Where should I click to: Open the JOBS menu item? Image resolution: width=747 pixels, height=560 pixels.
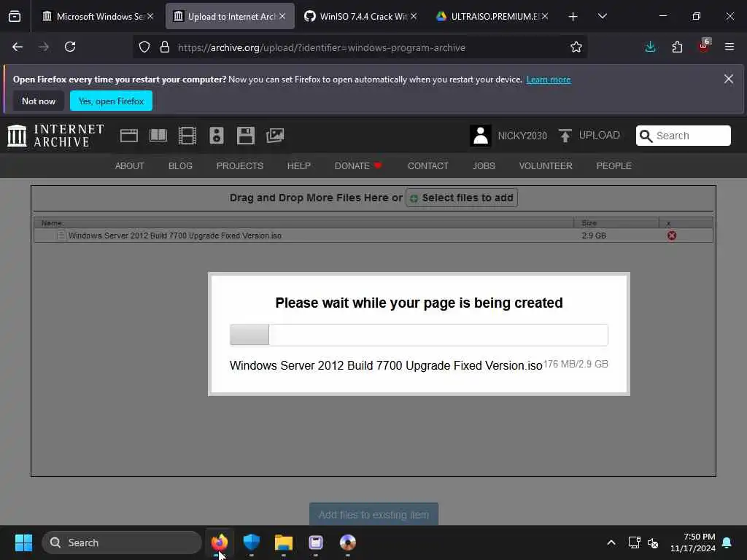(484, 166)
